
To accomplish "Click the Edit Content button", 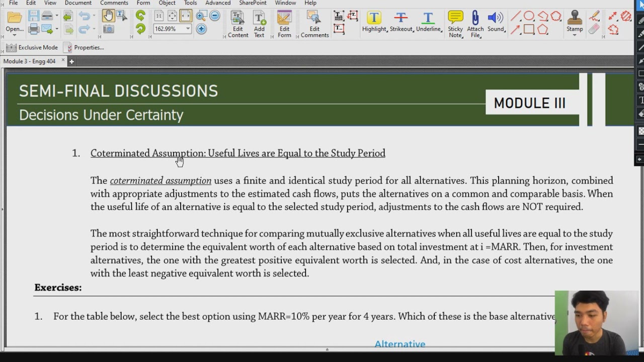I will 238,25.
